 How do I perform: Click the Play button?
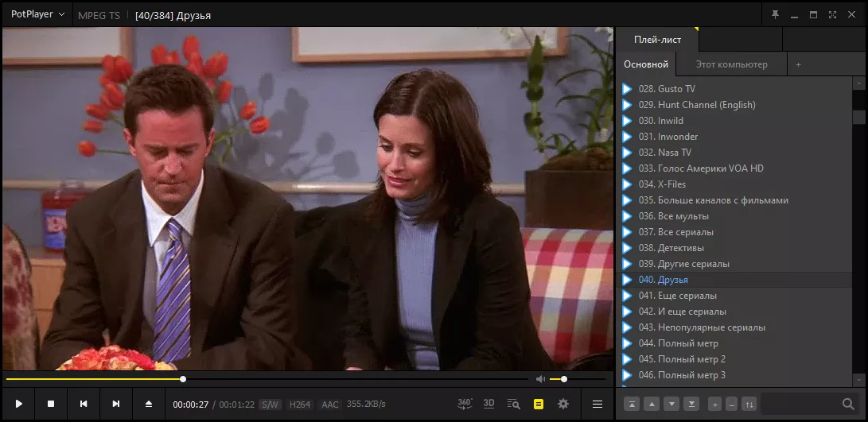[x=19, y=404]
